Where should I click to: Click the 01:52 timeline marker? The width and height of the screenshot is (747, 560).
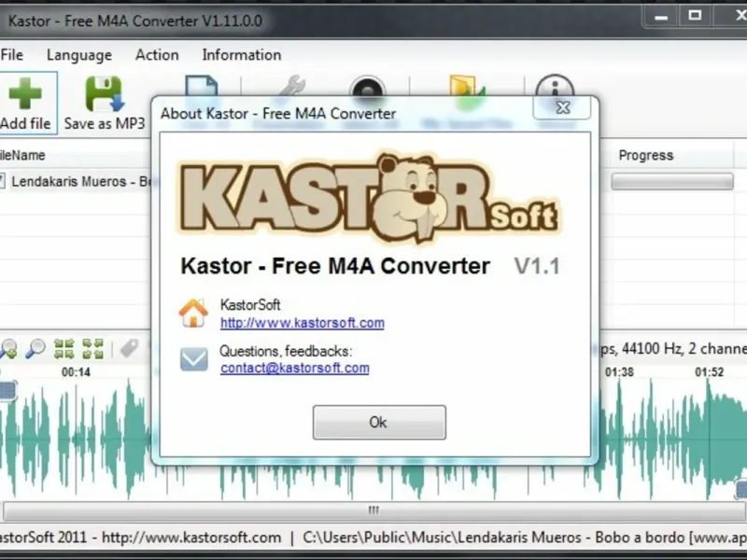point(710,371)
